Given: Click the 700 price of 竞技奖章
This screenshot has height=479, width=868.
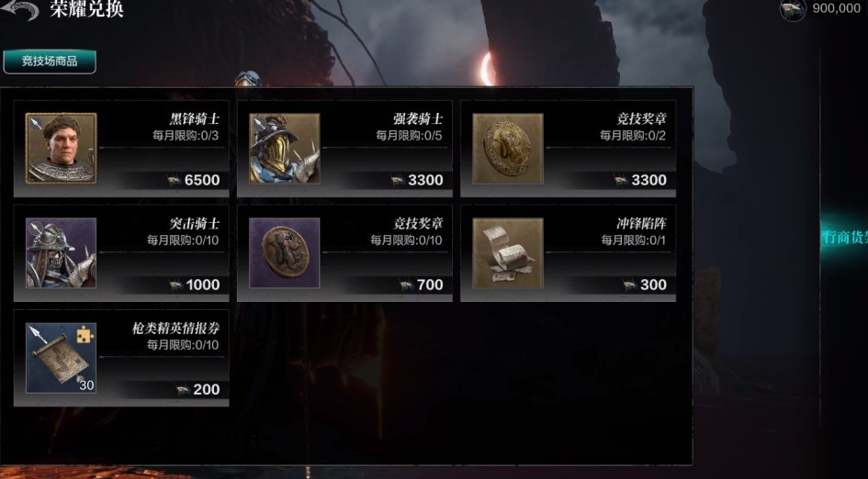Looking at the screenshot, I should click(x=422, y=284).
